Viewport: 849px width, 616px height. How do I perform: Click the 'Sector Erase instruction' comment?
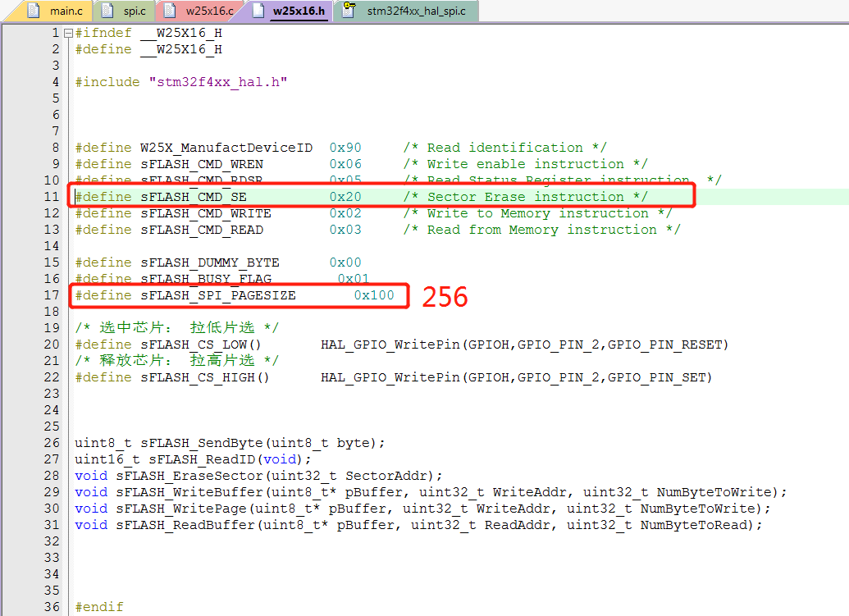click(x=525, y=197)
